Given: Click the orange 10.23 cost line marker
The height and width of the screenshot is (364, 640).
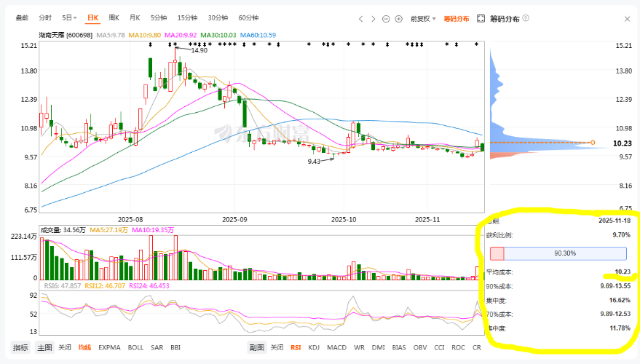Looking at the screenshot, I should tap(593, 143).
